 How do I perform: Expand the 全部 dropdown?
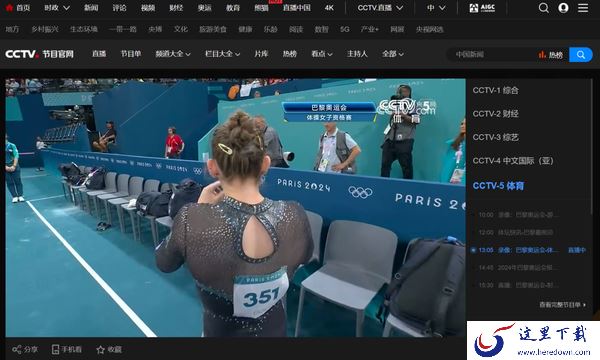pyautogui.click(x=393, y=54)
